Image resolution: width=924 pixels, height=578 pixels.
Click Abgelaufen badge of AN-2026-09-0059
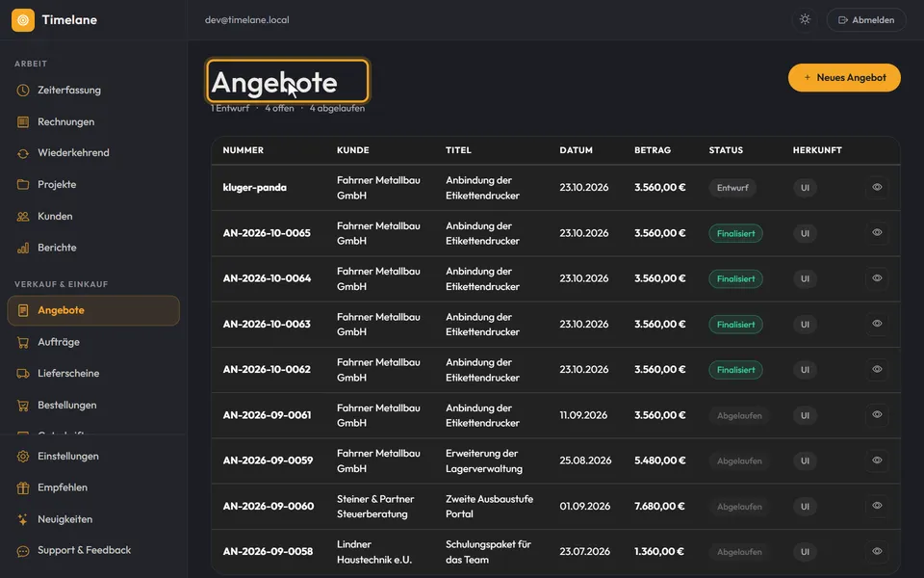739,461
